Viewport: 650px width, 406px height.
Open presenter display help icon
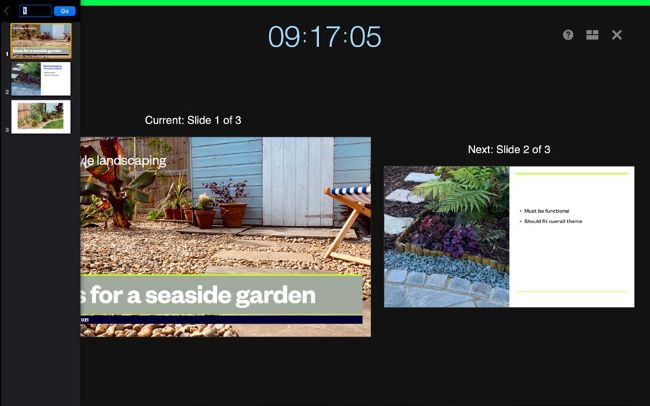tap(568, 35)
